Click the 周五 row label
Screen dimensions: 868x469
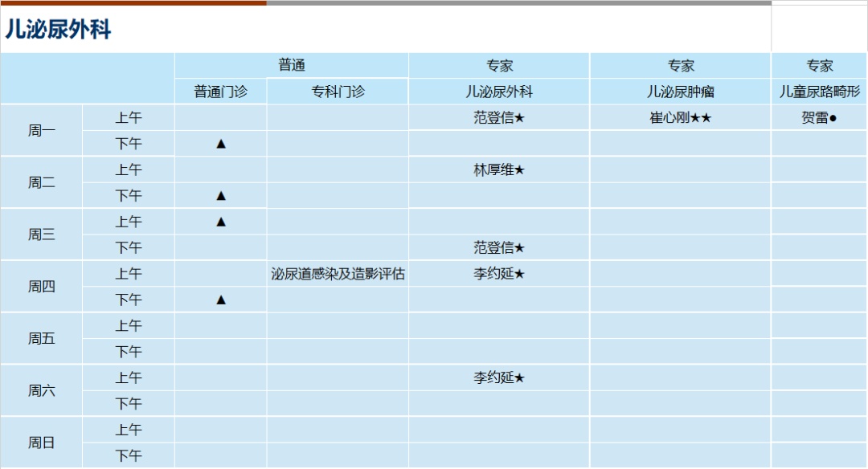tap(42, 338)
